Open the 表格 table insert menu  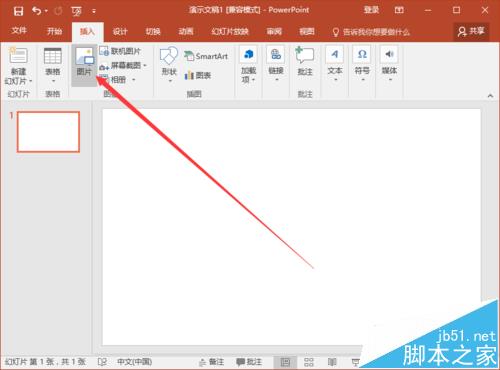click(53, 65)
